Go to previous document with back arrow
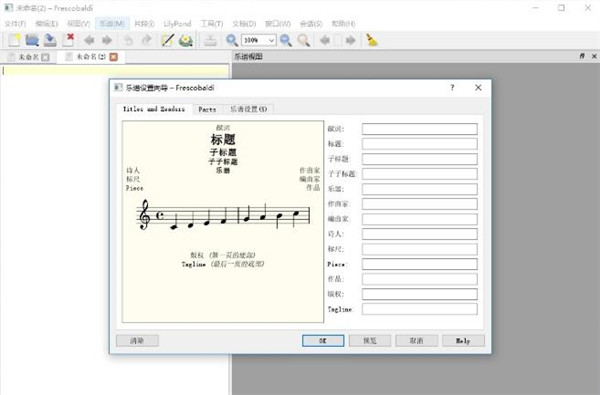Viewport: 600px width, 395px height. [x=89, y=40]
